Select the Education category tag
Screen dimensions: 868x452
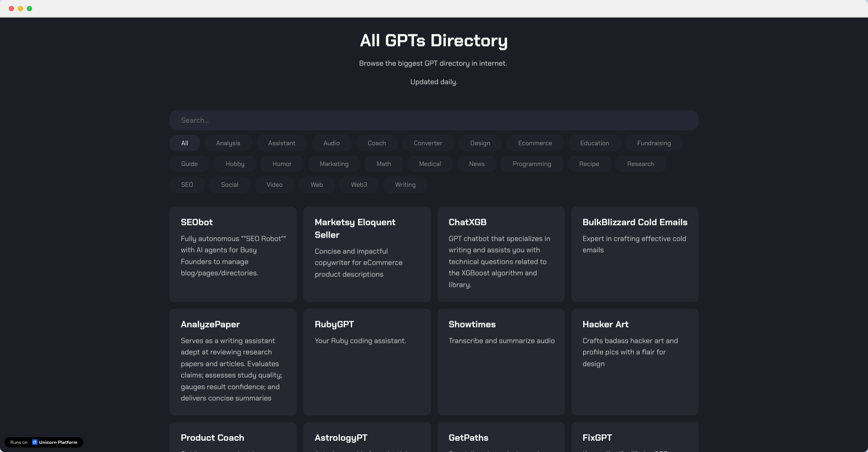coord(594,143)
